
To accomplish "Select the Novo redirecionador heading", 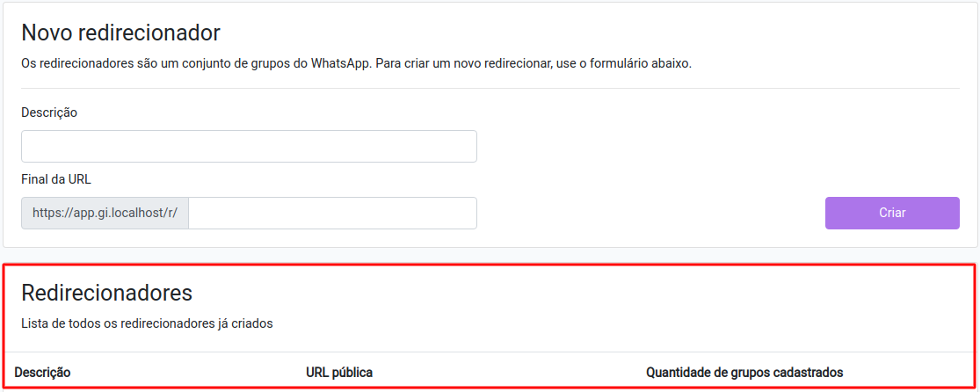I will tap(120, 33).
